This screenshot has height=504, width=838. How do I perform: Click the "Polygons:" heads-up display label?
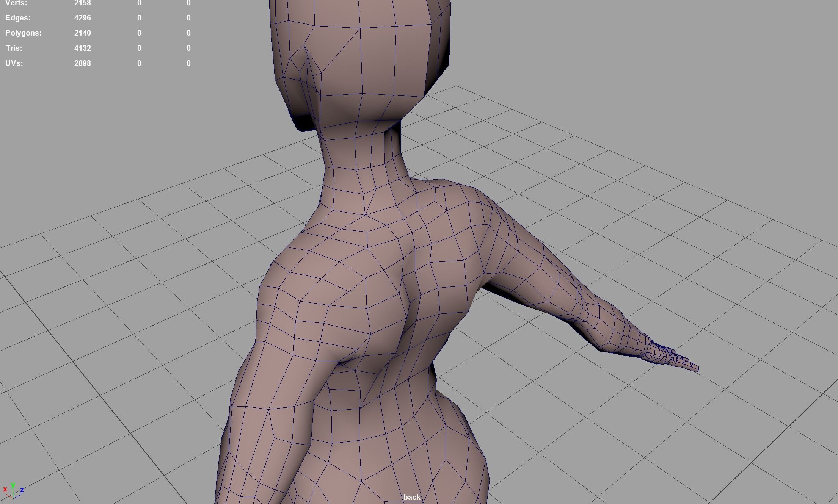[24, 33]
